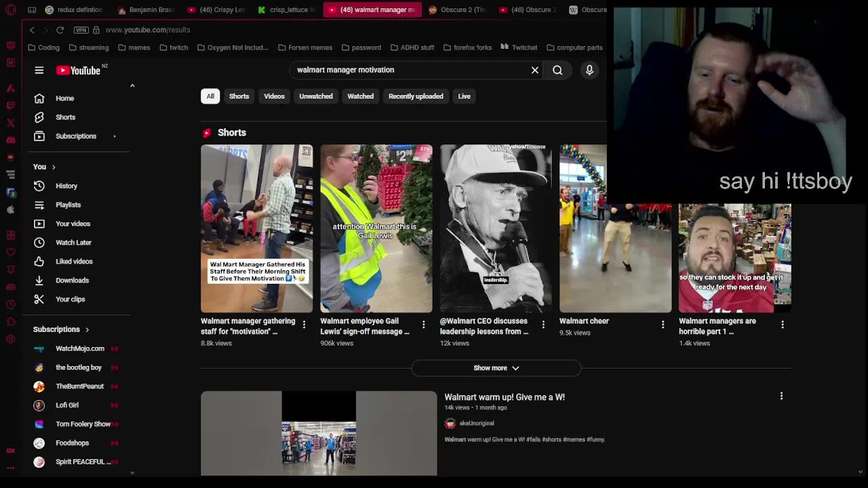Open the Opera GX main menu
The image size is (868, 488).
pyautogui.click(x=11, y=9)
